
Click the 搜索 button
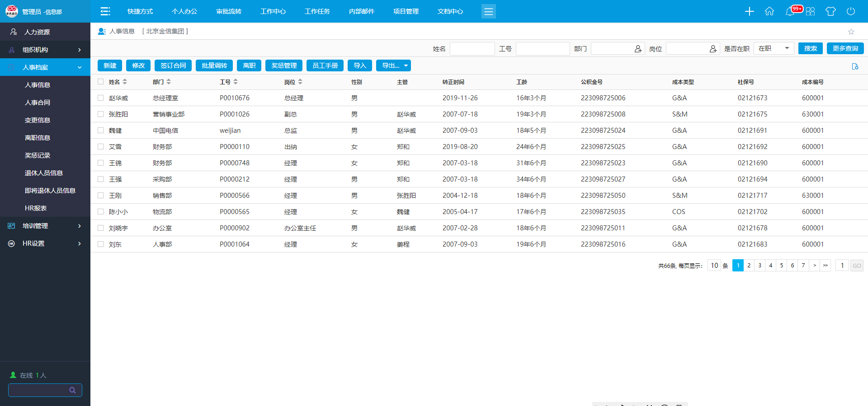[810, 49]
